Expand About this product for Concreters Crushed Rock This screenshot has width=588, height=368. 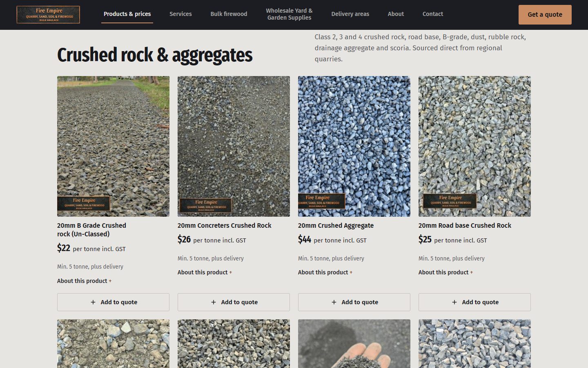205,272
